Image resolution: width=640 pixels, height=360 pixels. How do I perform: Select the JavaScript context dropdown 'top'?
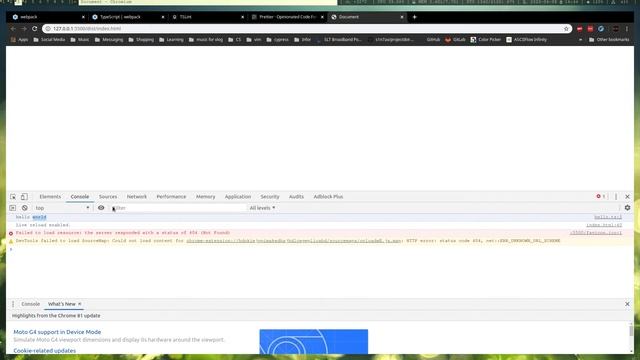click(62, 208)
